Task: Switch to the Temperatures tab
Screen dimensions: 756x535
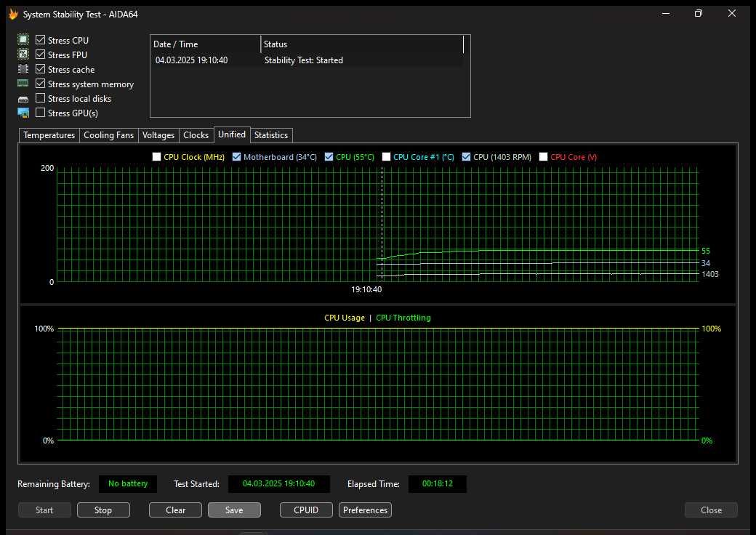Action: pos(49,135)
